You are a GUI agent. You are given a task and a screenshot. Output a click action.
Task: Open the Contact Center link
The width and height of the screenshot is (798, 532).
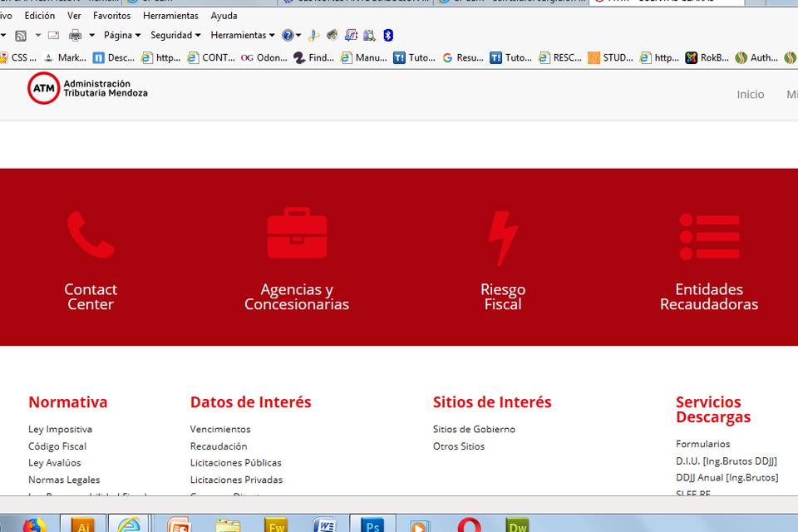(91, 297)
